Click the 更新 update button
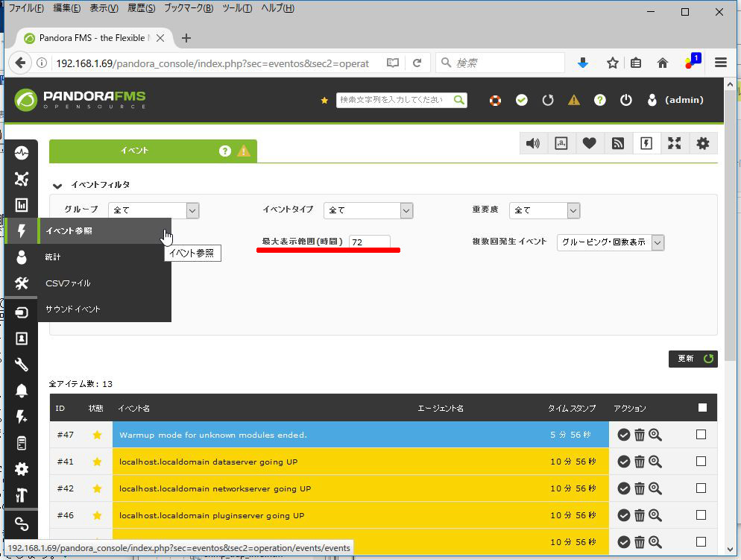This screenshot has height=560, width=741. pyautogui.click(x=693, y=359)
